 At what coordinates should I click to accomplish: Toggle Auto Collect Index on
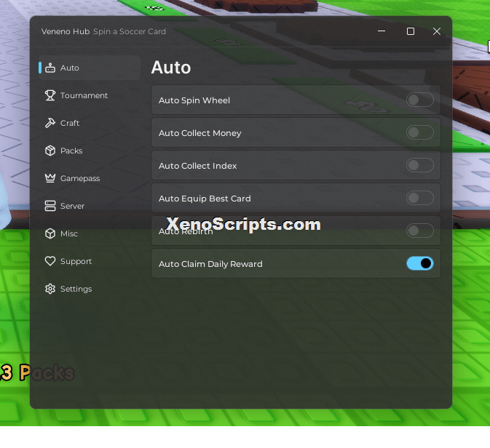point(419,165)
